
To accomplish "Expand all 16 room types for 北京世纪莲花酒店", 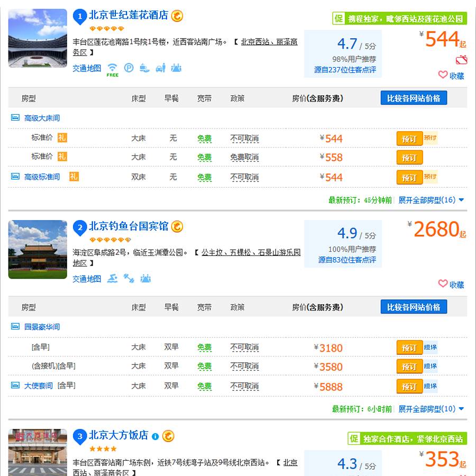I will click(x=431, y=200).
